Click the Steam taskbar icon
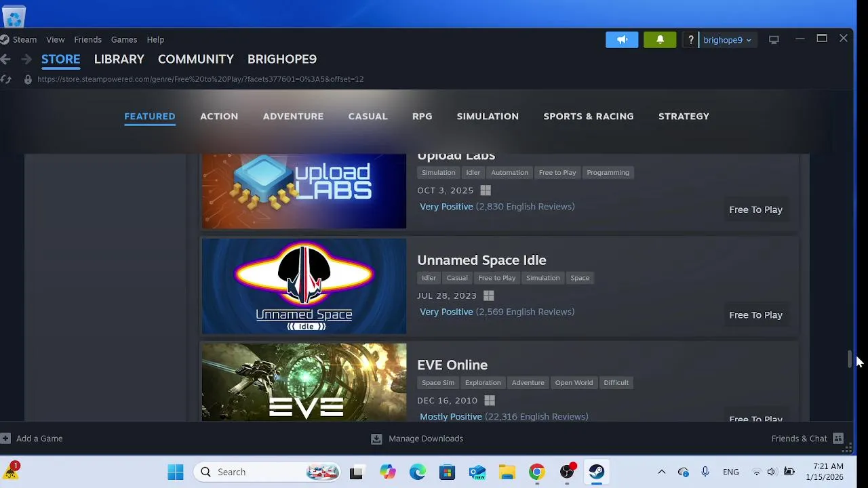This screenshot has width=868, height=488. [596, 472]
